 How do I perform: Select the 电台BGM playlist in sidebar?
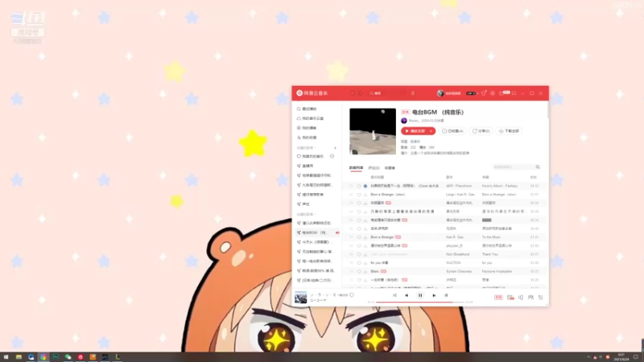tap(317, 232)
